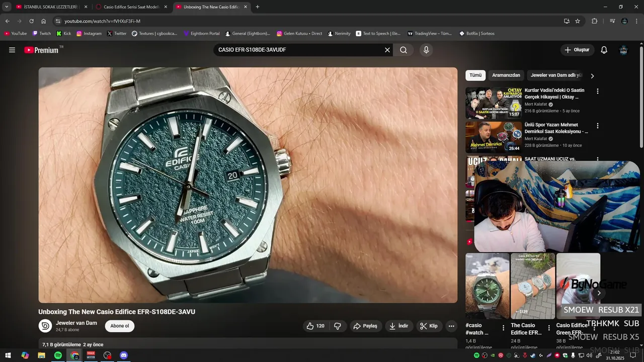This screenshot has width=644, height=362.
Task: Open options menu for Ünlü Spor Yazarı video
Action: (x=598, y=126)
